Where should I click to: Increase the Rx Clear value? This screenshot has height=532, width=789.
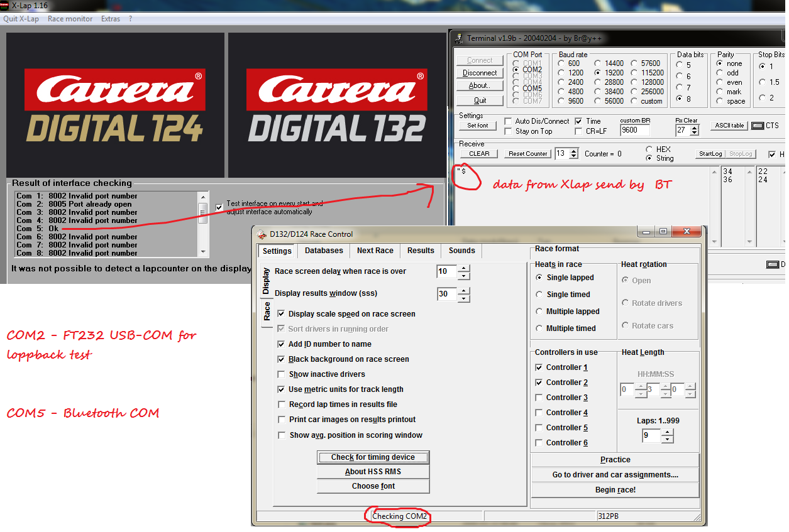694,128
